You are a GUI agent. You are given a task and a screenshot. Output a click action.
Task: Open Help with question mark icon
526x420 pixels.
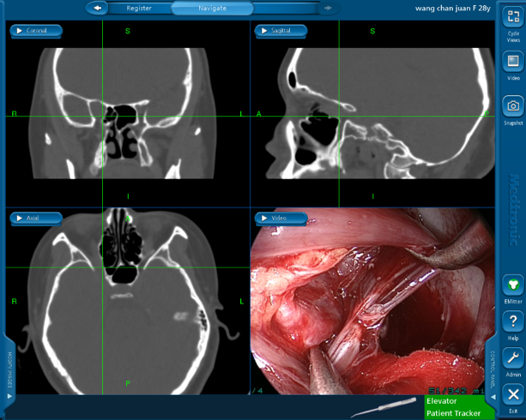tap(512, 321)
